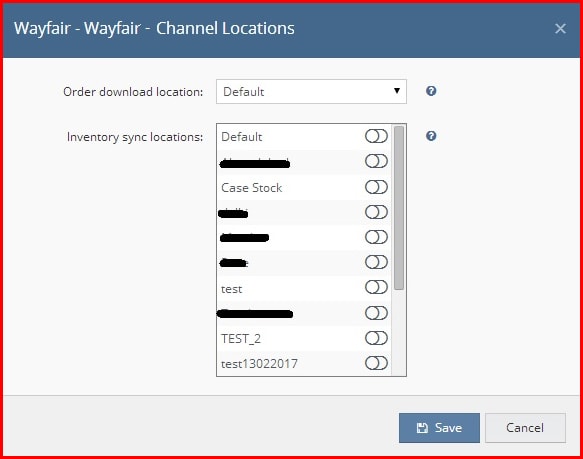Click the inventory locations list scrollbar thumb
The width and height of the screenshot is (583, 459).
[399, 208]
